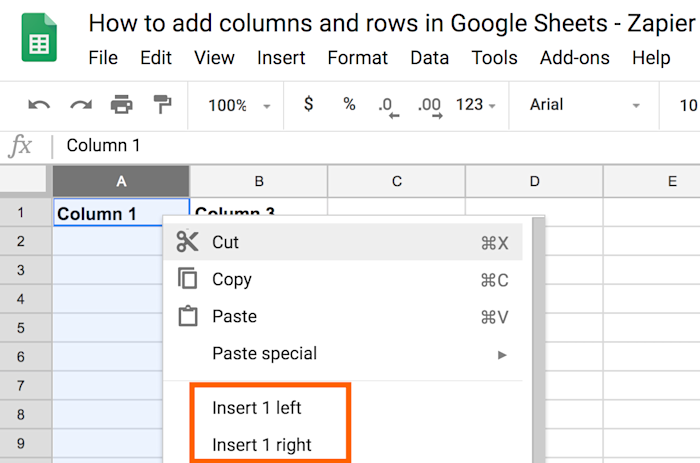This screenshot has height=463, width=700.
Task: Open the Tools menu
Action: (x=494, y=58)
